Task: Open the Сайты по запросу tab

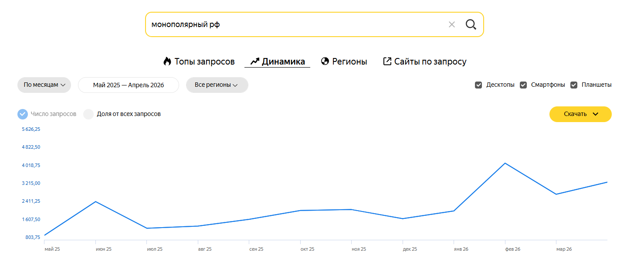Action: click(425, 61)
